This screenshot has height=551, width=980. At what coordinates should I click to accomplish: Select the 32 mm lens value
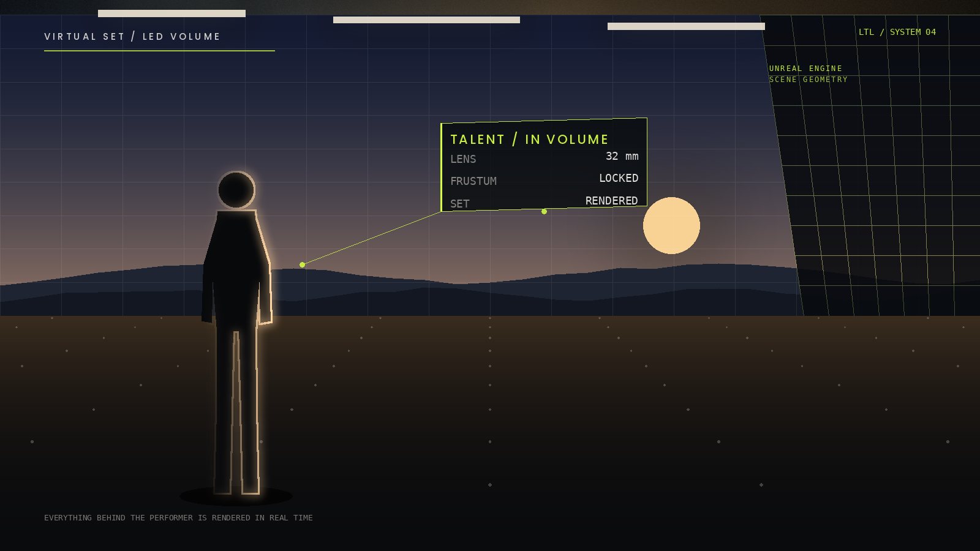tap(622, 156)
